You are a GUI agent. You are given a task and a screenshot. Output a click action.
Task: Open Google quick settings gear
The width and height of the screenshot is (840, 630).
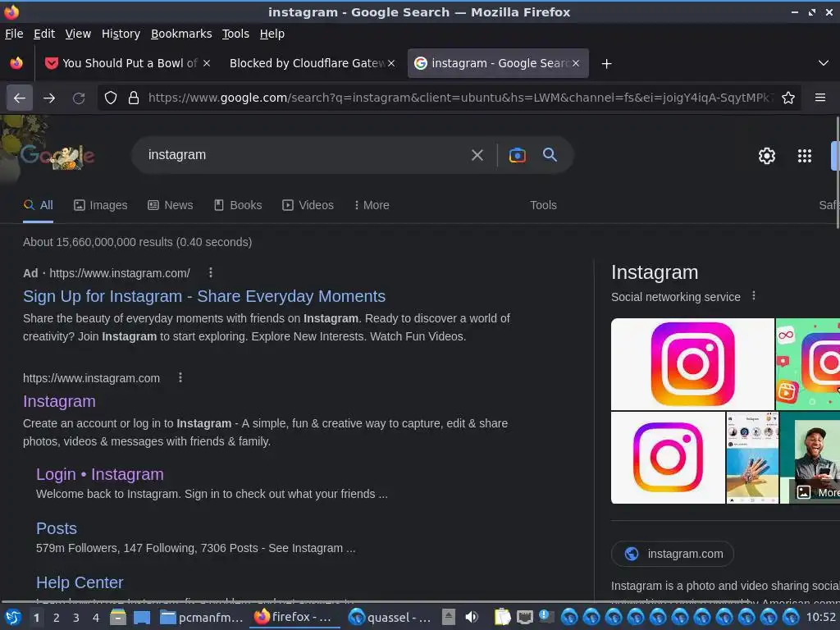click(767, 156)
